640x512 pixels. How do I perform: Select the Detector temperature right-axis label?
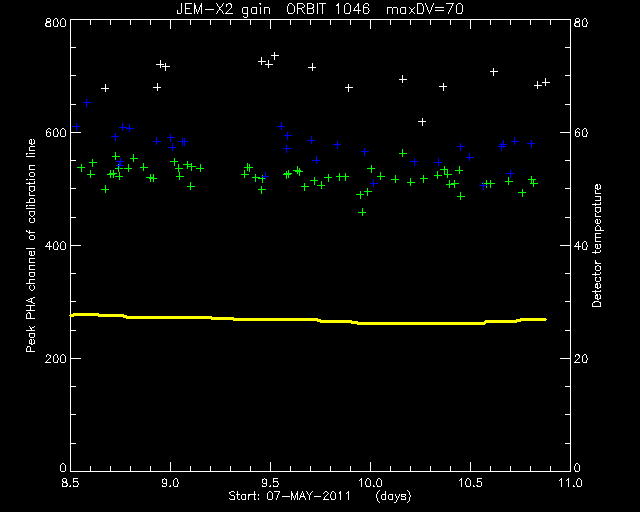[597, 246]
